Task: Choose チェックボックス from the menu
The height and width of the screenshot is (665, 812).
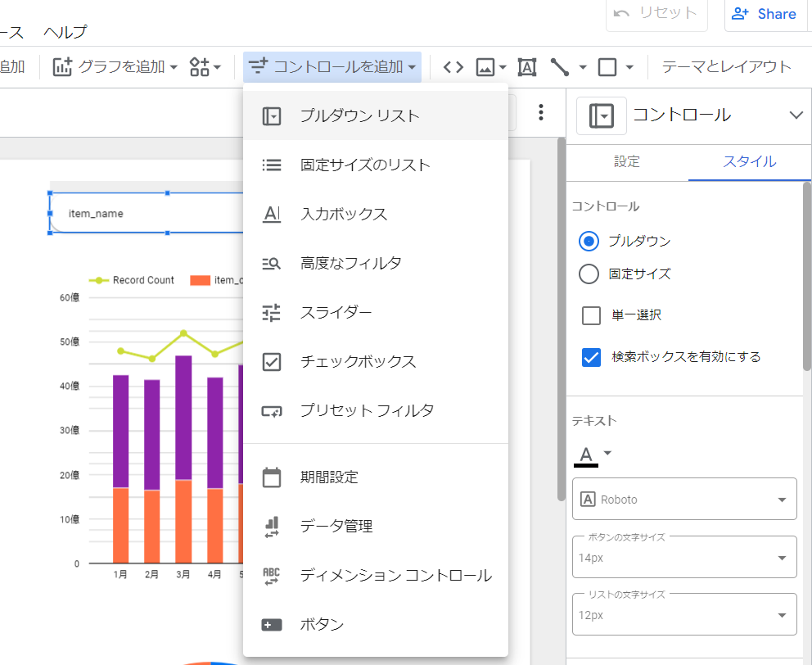Action: 376,361
